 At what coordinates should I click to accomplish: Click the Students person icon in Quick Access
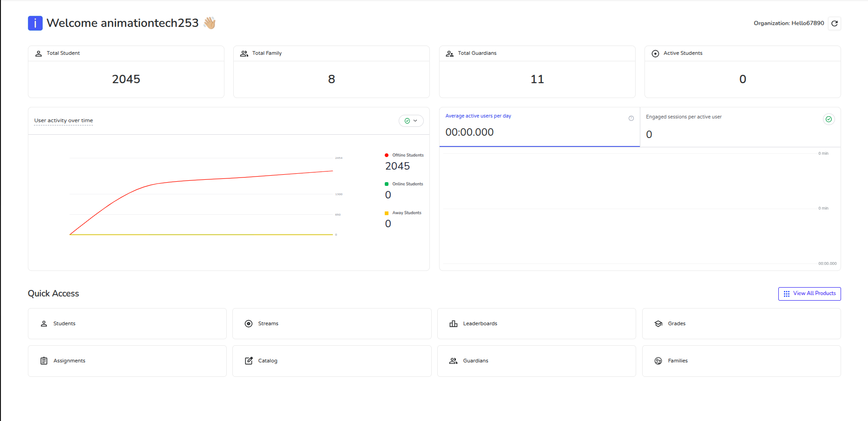pyautogui.click(x=44, y=323)
